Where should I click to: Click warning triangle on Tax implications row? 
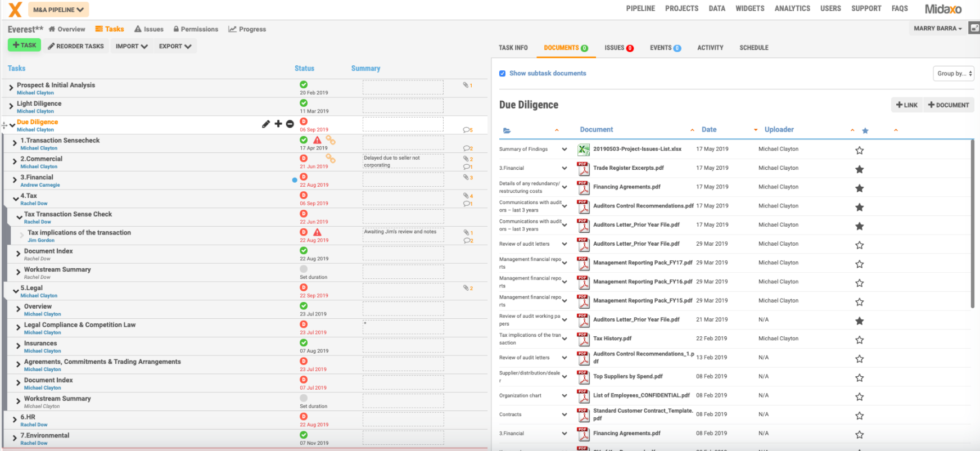tap(317, 232)
